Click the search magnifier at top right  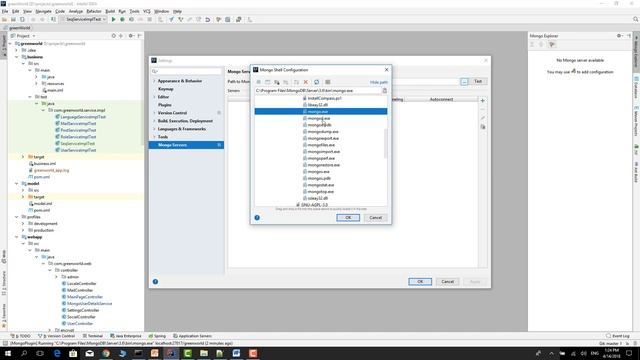(x=635, y=19)
